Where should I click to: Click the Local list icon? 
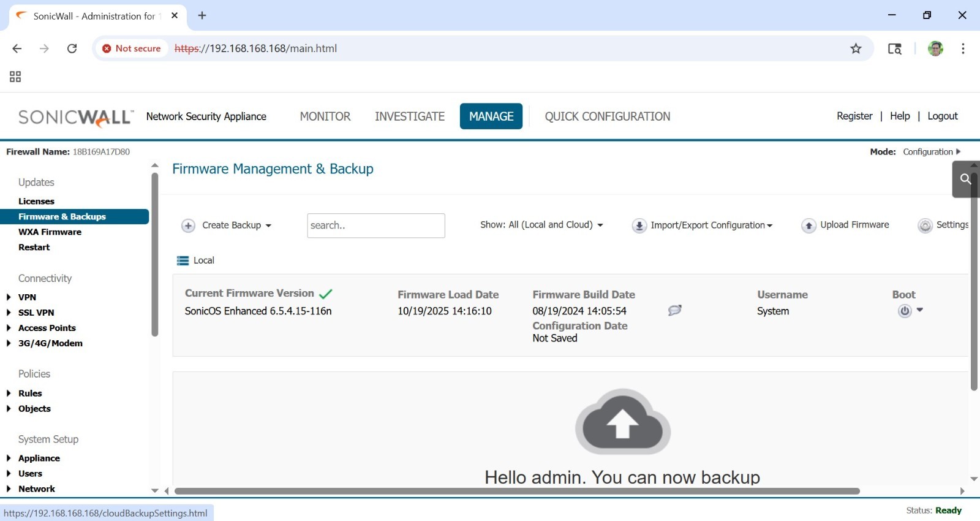click(x=183, y=260)
